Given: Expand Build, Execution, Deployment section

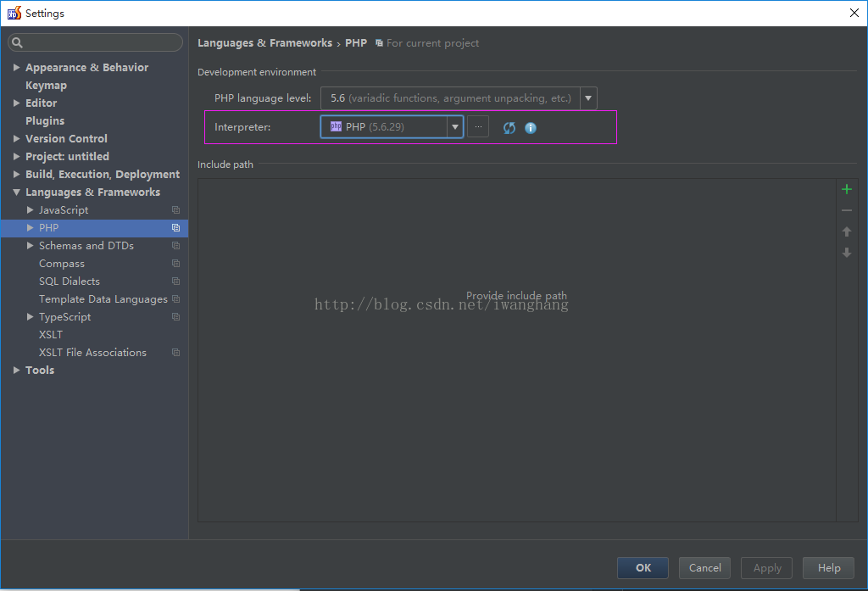Looking at the screenshot, I should point(17,174).
